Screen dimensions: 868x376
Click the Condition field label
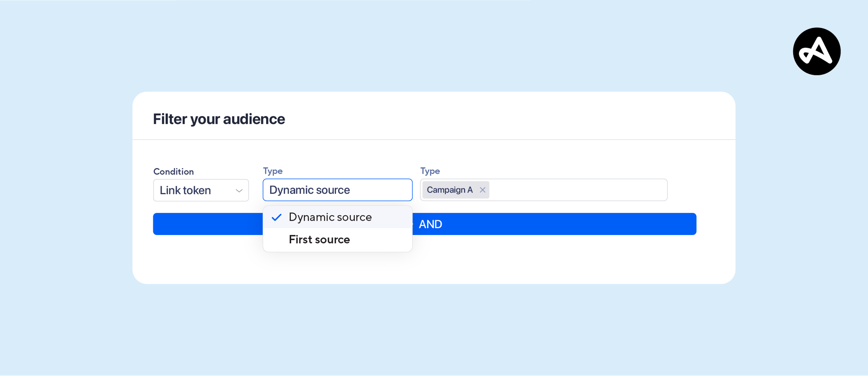pos(174,171)
